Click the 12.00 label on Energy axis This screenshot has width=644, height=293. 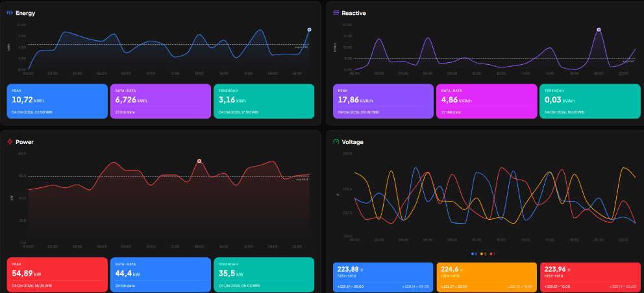coord(21,25)
